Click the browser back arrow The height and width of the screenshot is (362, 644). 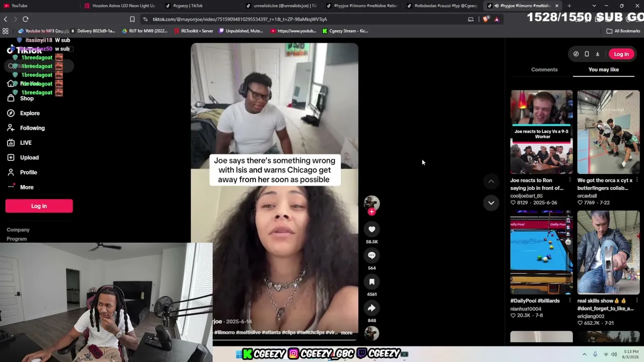tap(6, 19)
